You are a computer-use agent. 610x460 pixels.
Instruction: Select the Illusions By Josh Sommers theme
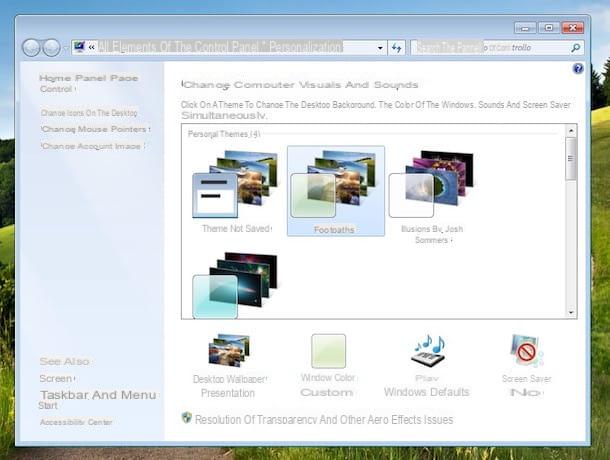pyautogui.click(x=432, y=197)
